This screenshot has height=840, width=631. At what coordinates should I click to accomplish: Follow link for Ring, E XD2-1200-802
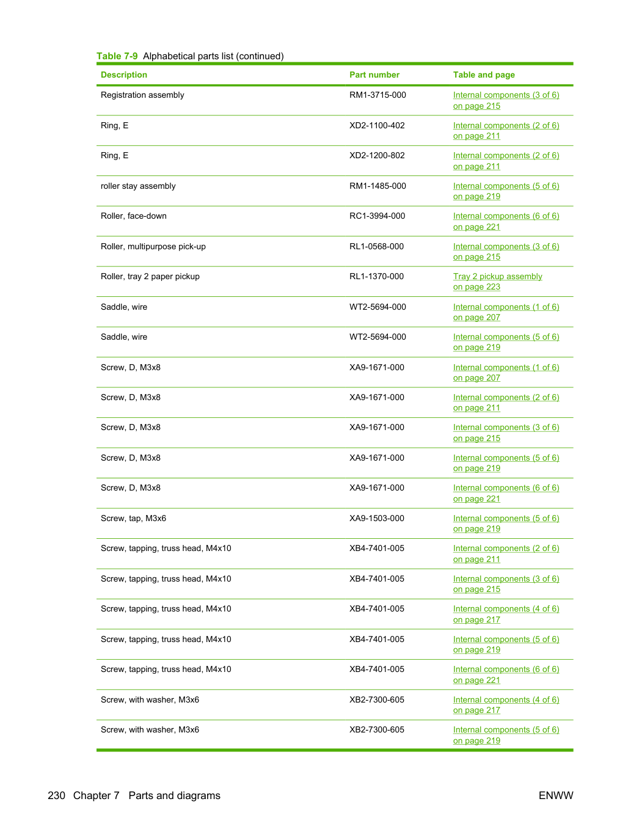pos(506,161)
